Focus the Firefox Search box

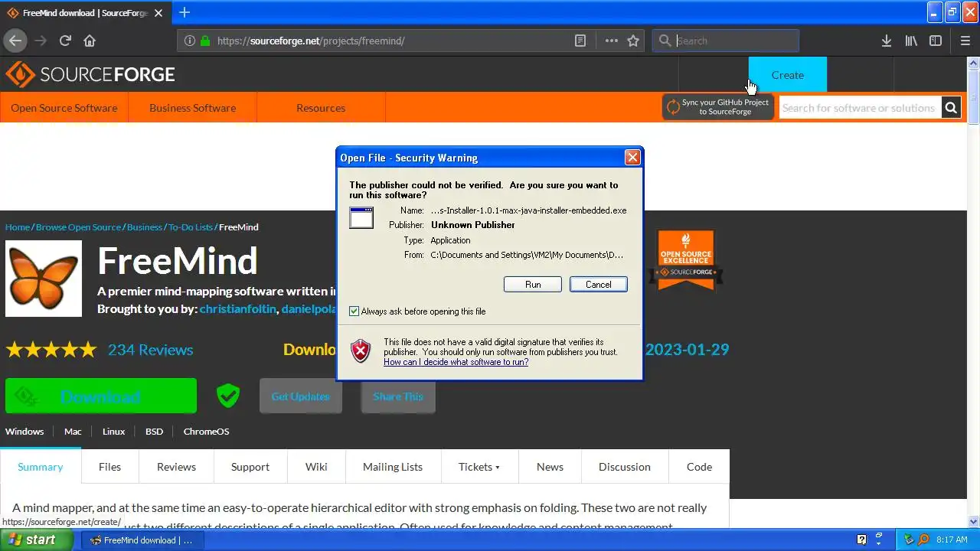click(x=726, y=41)
